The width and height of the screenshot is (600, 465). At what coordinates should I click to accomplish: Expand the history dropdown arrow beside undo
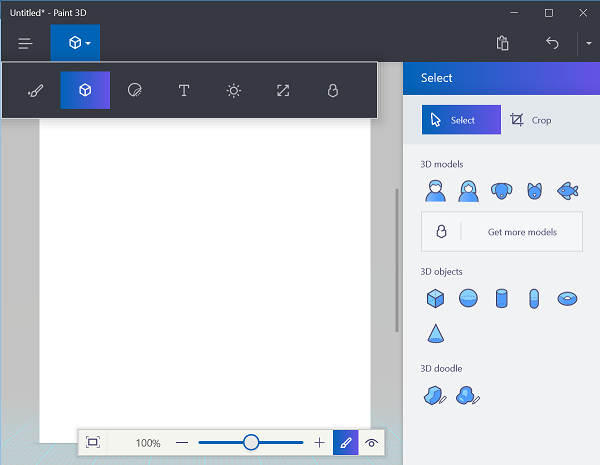pyautogui.click(x=589, y=43)
